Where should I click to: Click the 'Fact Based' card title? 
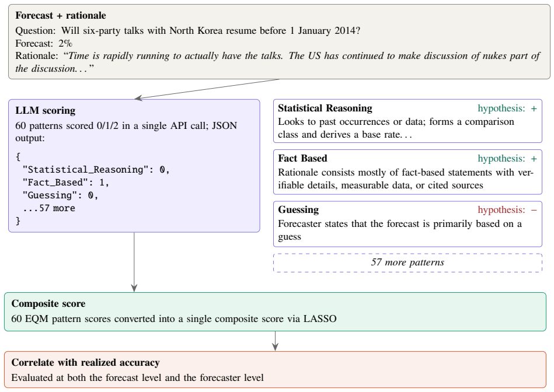coord(302,158)
